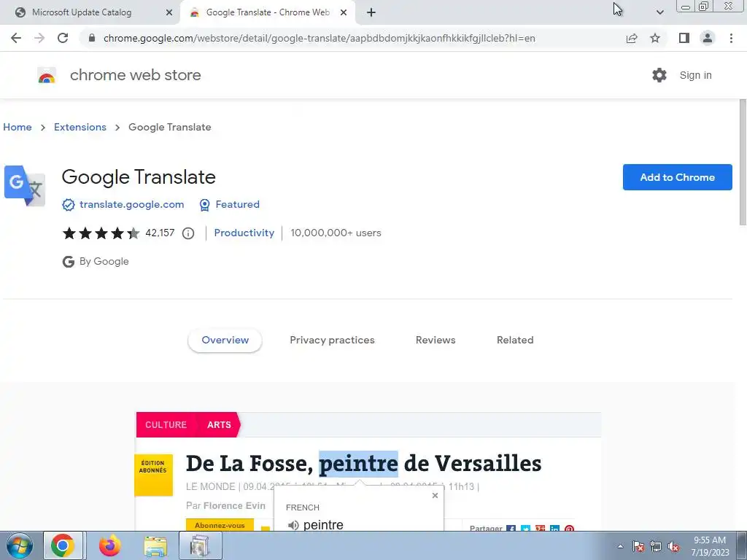
Task: Click the muted volume tray icon
Action: (673, 546)
